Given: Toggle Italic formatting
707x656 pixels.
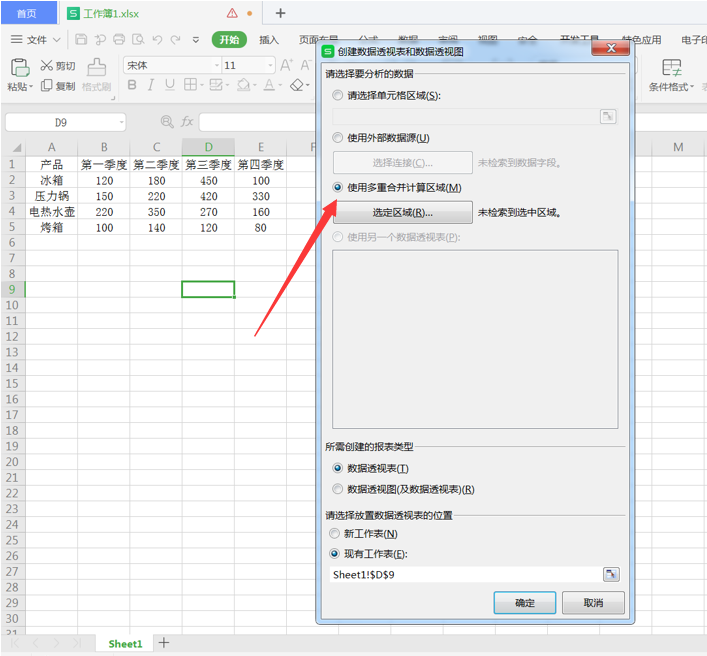Looking at the screenshot, I should tap(151, 85).
